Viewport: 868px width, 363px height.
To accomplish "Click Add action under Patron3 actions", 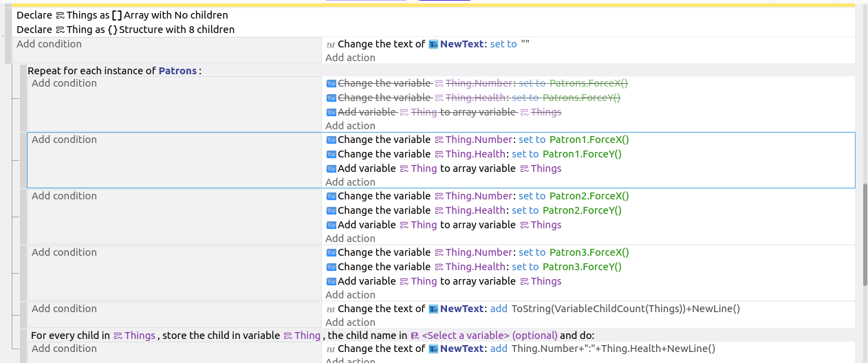I will tap(350, 295).
